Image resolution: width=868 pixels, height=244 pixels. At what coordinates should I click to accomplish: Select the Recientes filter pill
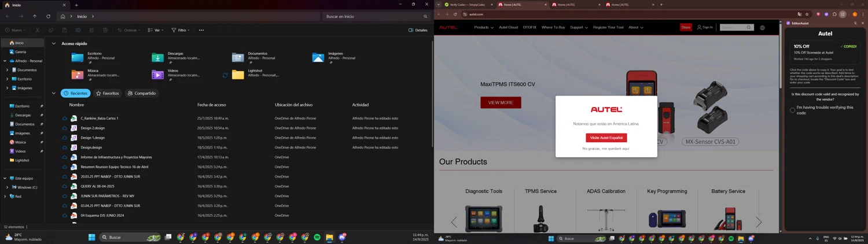pyautogui.click(x=76, y=93)
